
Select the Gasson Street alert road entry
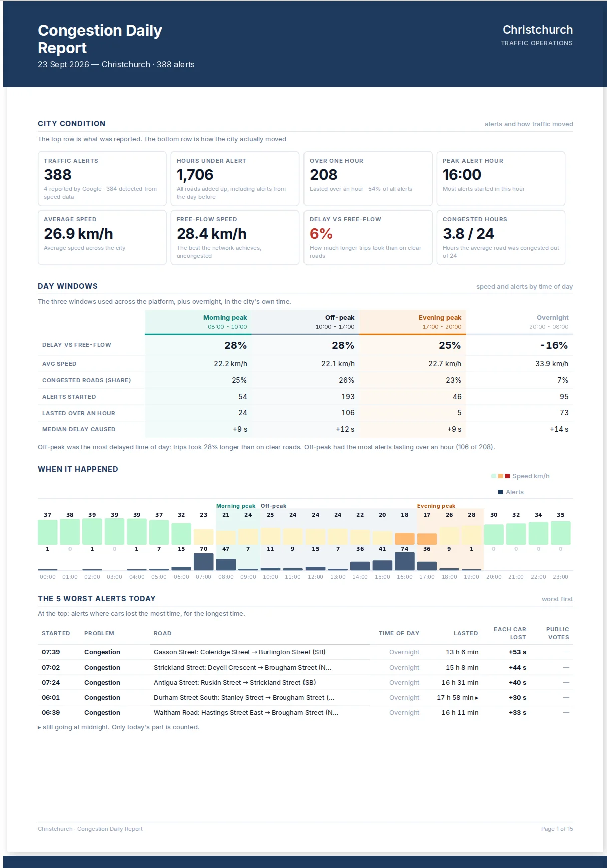239,652
